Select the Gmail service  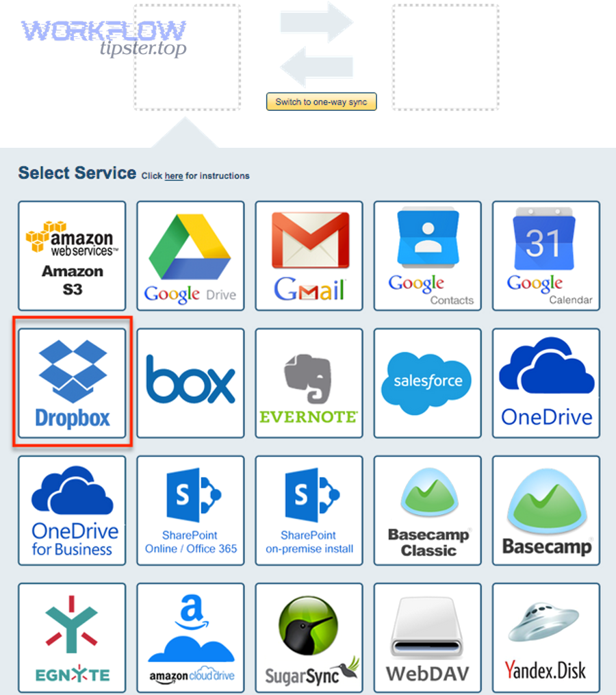click(x=309, y=255)
